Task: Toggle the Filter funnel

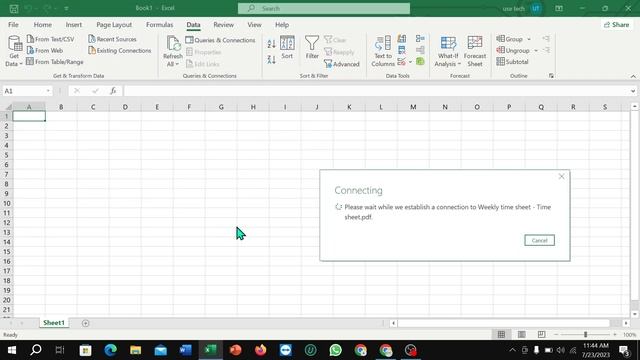Action: click(x=312, y=48)
